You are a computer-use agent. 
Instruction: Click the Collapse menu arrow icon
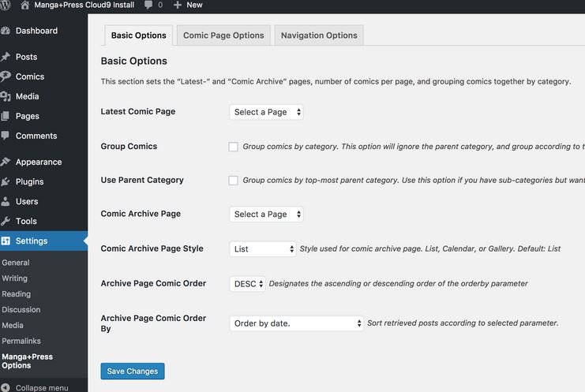pos(6,387)
